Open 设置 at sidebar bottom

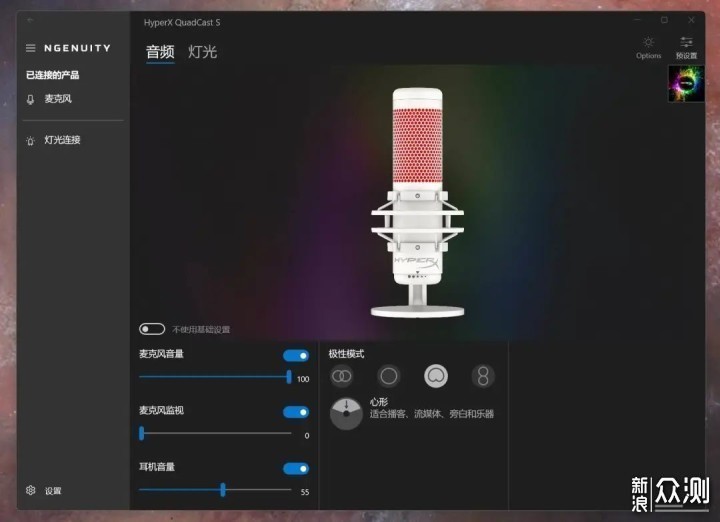coord(53,491)
